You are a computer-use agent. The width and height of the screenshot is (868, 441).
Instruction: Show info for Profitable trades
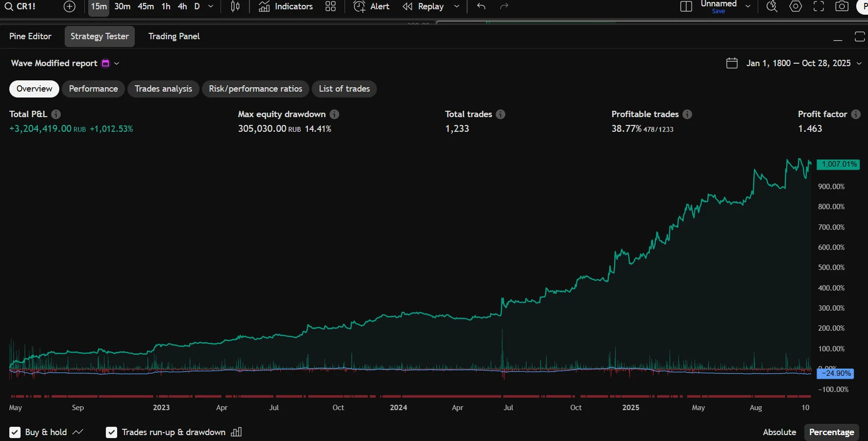688,114
